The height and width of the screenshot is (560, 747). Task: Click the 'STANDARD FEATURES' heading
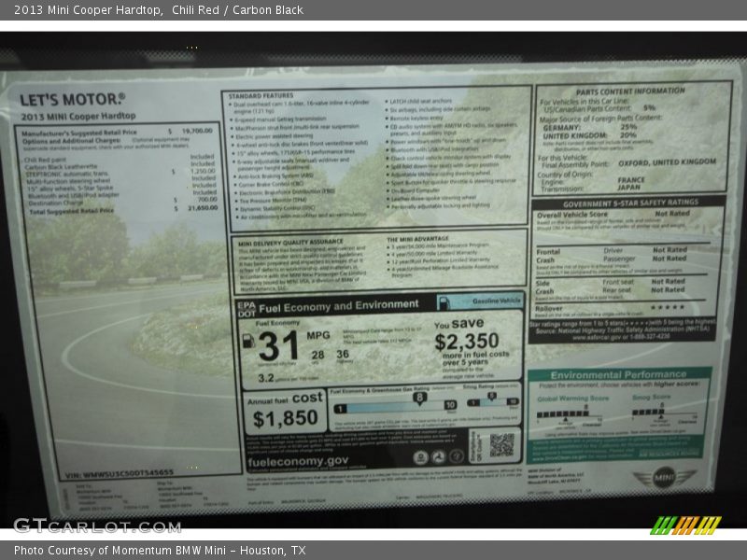(x=261, y=96)
